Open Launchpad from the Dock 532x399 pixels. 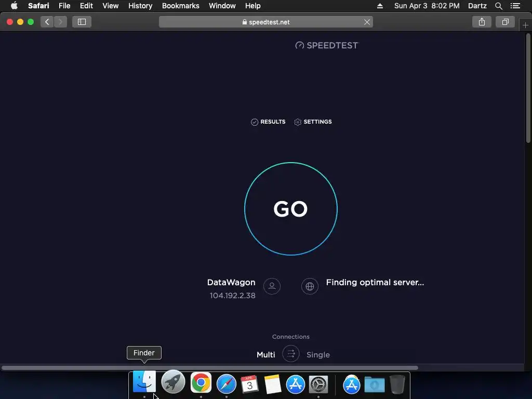(173, 382)
